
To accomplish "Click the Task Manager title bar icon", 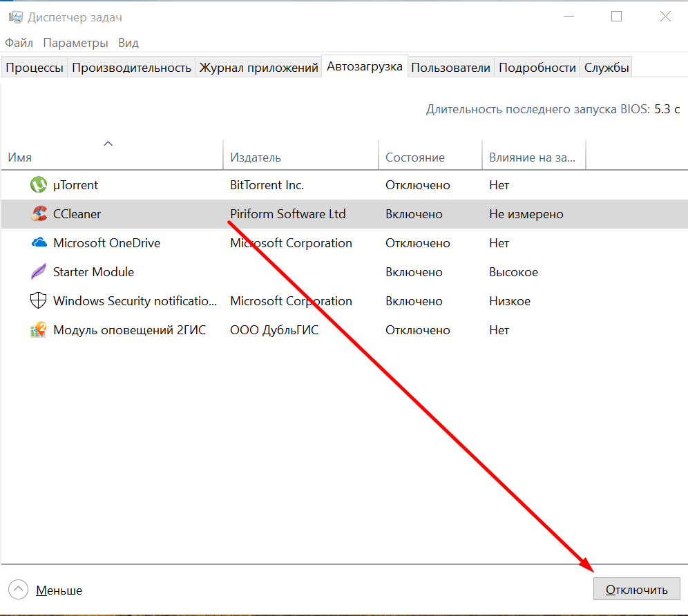I will [x=16, y=17].
